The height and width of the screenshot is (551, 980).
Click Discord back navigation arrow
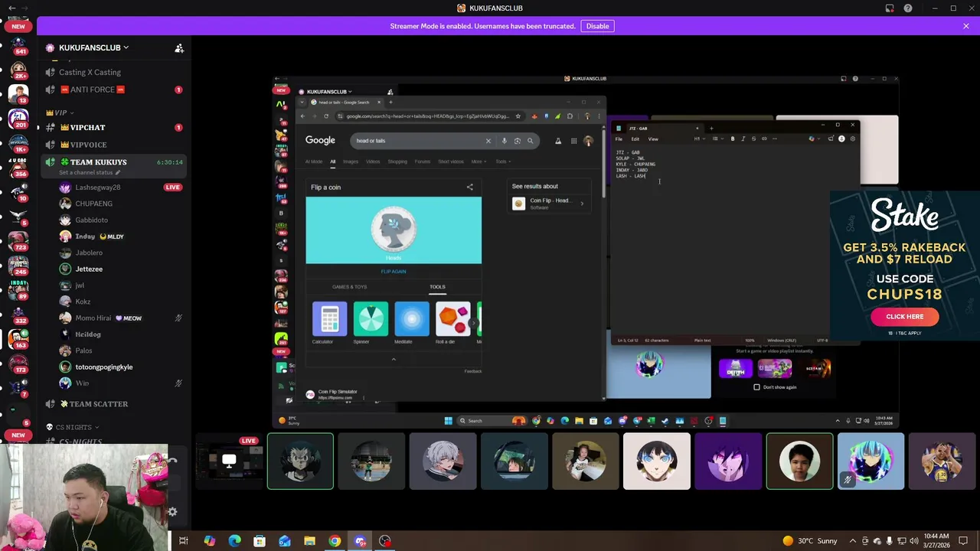(11, 8)
